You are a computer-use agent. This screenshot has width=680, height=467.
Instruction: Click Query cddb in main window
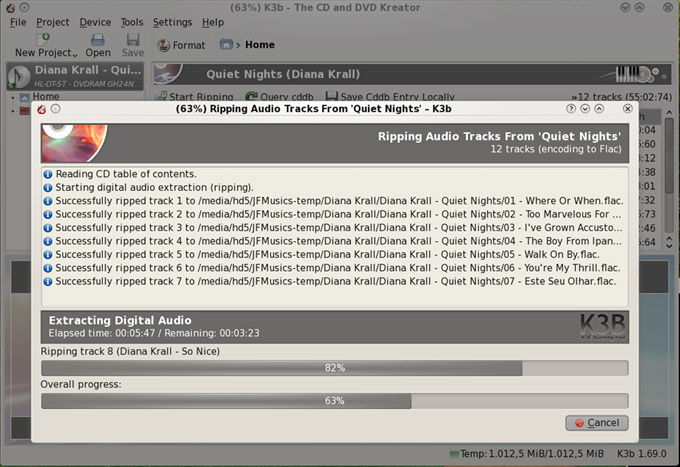click(279, 97)
